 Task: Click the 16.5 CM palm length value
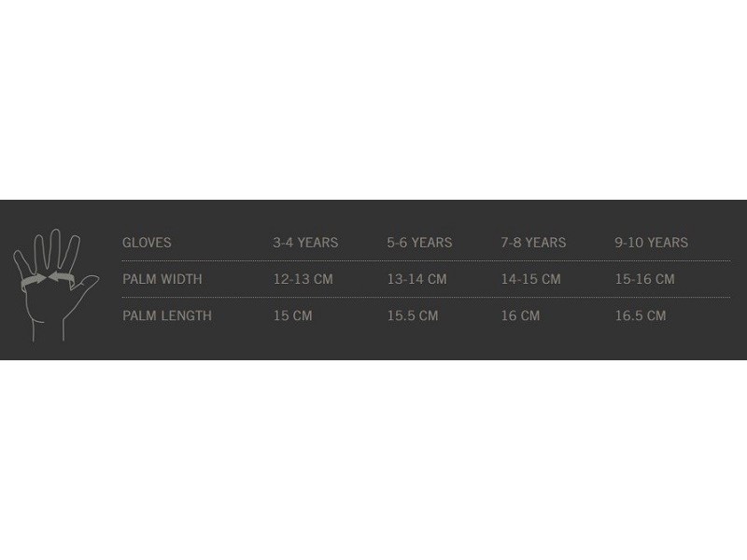641,315
